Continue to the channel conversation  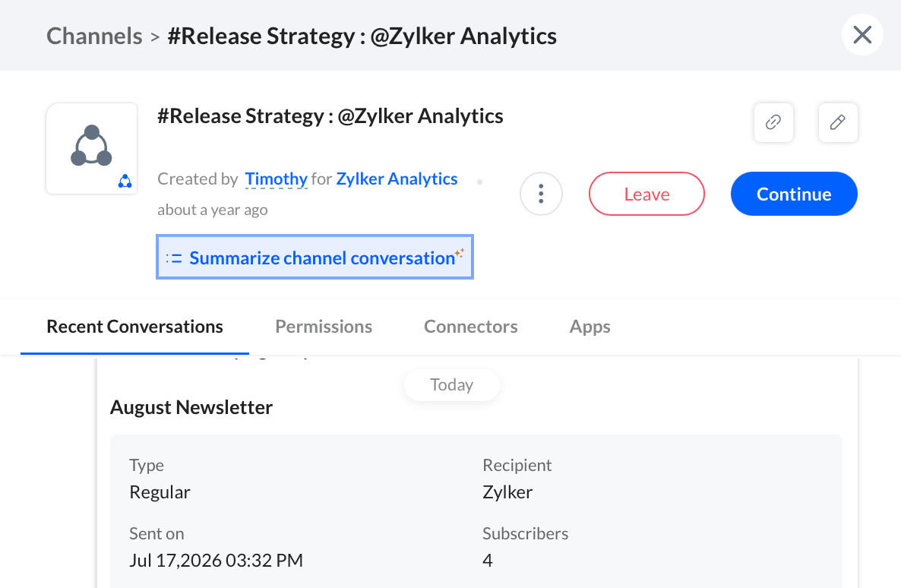tap(794, 194)
